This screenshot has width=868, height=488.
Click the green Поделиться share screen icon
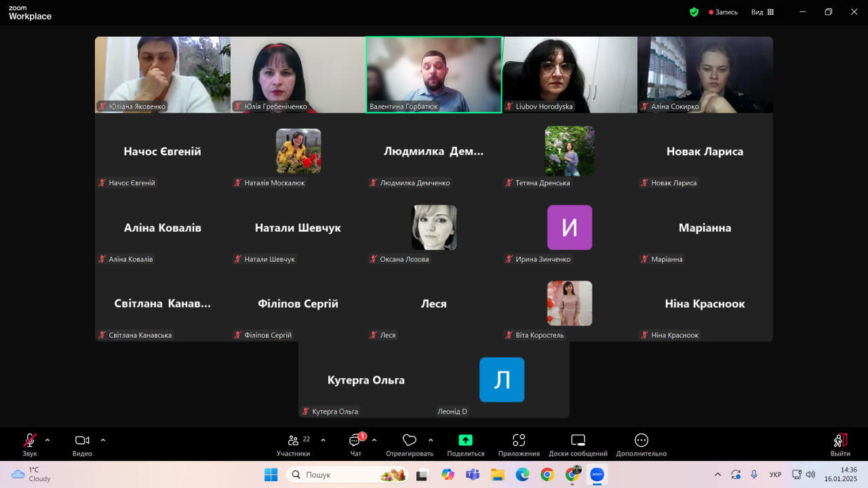pyautogui.click(x=466, y=440)
